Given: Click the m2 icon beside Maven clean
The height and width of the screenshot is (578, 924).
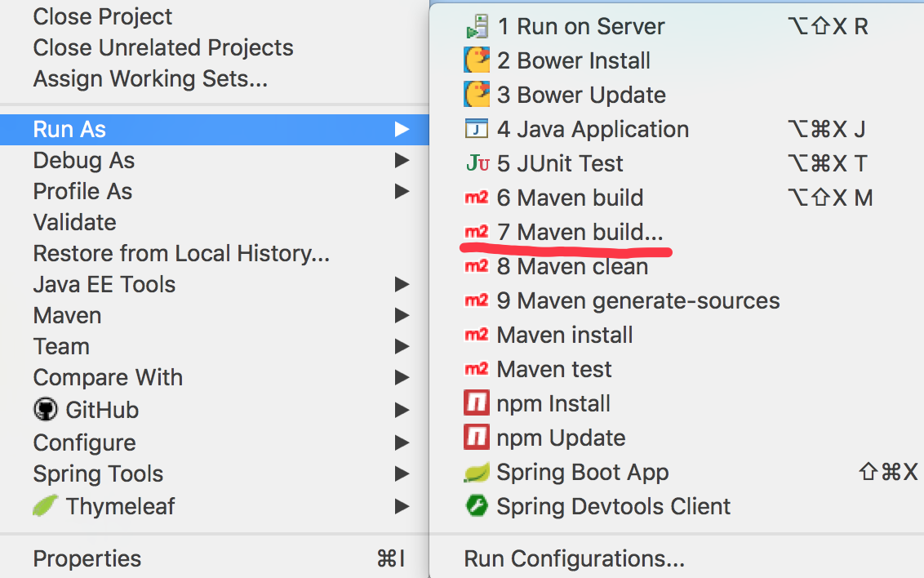Looking at the screenshot, I should tap(477, 266).
